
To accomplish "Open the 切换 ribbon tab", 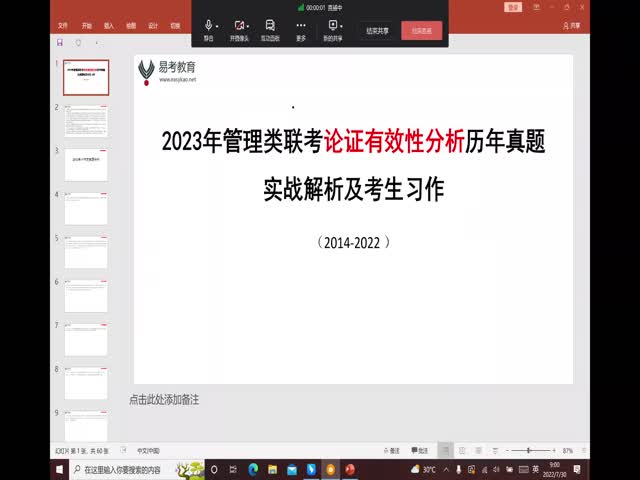I will click(x=175, y=26).
